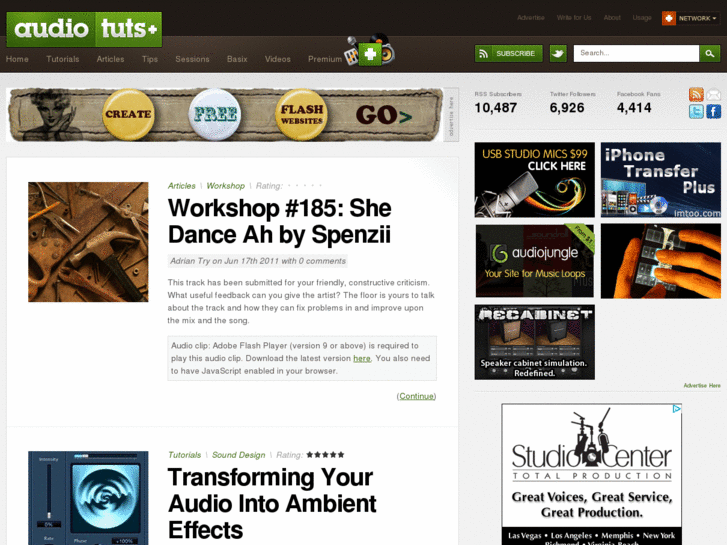727x545 pixels.
Task: Click the Twitter bird button in header
Action: pos(558,53)
